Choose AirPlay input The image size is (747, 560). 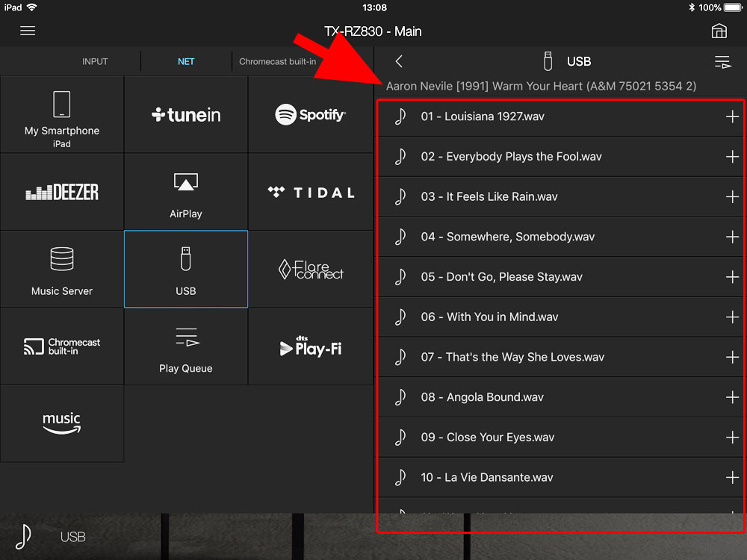coord(186,193)
